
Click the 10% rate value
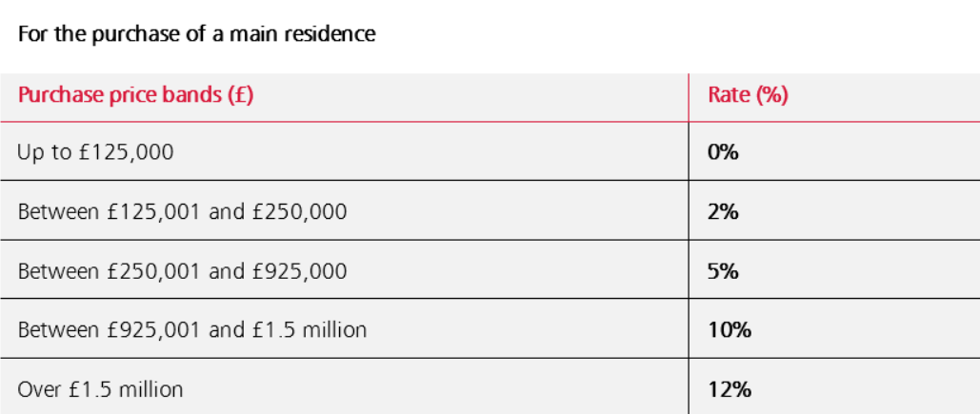click(730, 331)
